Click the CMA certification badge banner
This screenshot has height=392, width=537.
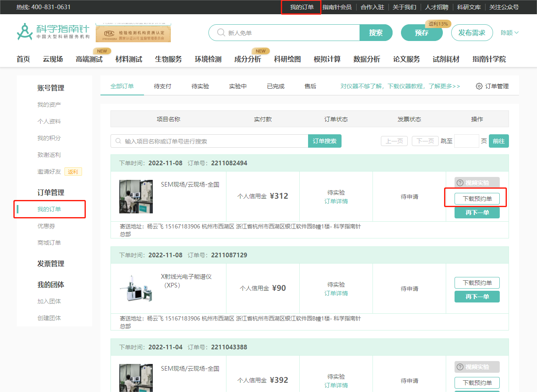click(x=133, y=33)
